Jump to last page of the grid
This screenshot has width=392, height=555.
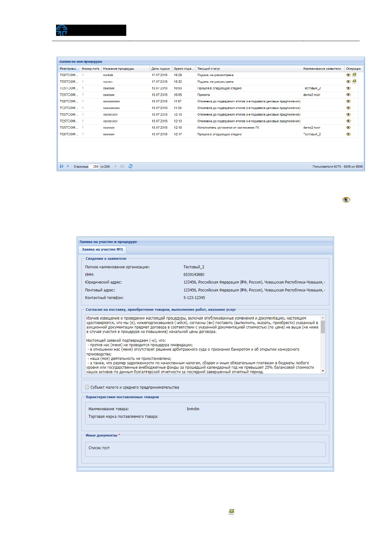click(x=122, y=166)
